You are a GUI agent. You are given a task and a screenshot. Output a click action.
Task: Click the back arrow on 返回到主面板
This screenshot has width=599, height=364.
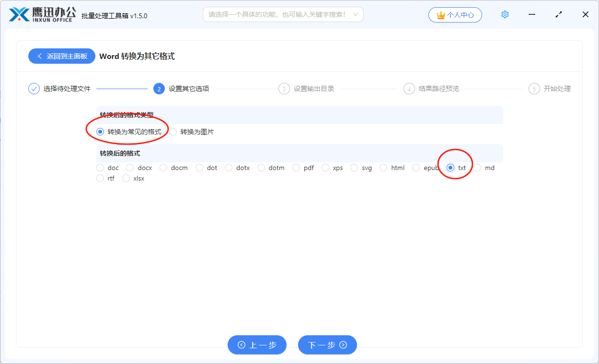[40, 56]
